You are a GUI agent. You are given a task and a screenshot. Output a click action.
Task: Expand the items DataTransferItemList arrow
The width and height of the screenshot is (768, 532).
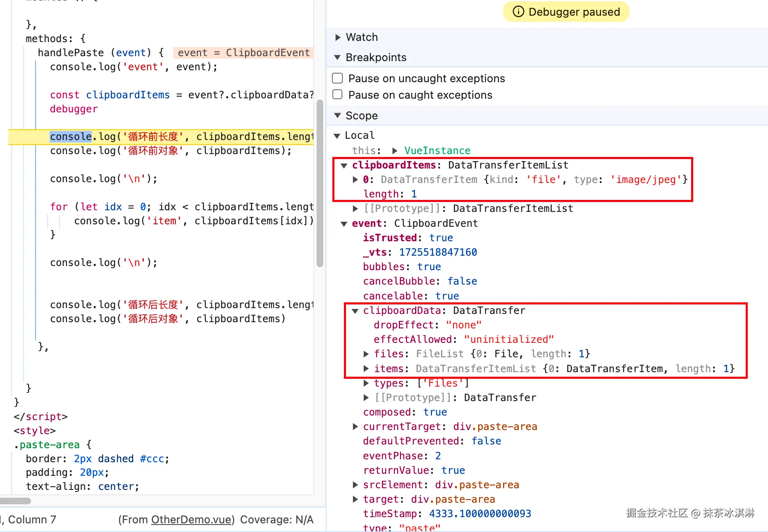click(366, 368)
